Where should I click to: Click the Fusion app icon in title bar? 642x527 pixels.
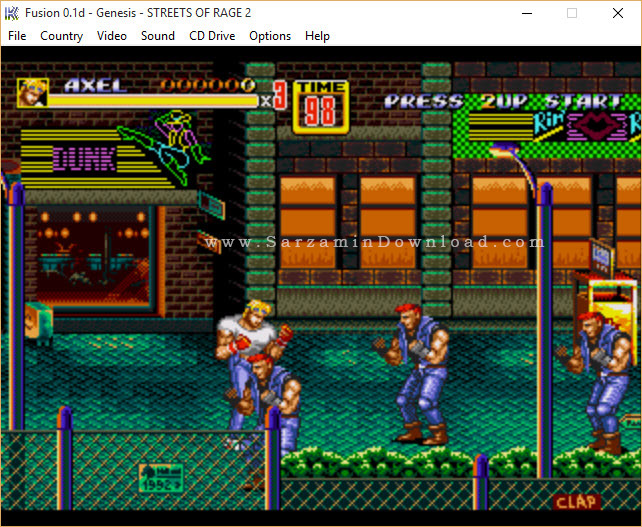(x=11, y=13)
